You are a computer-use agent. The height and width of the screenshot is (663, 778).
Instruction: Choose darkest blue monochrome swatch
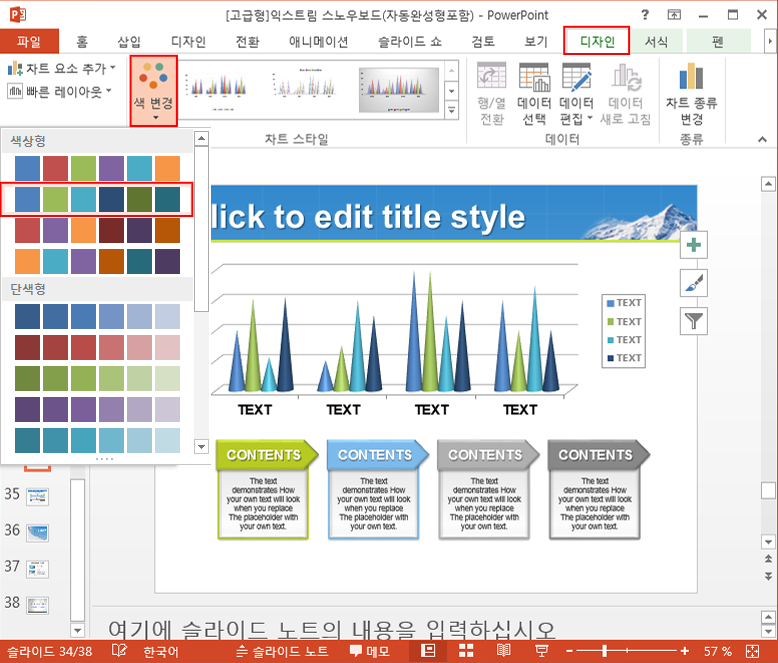(x=27, y=317)
